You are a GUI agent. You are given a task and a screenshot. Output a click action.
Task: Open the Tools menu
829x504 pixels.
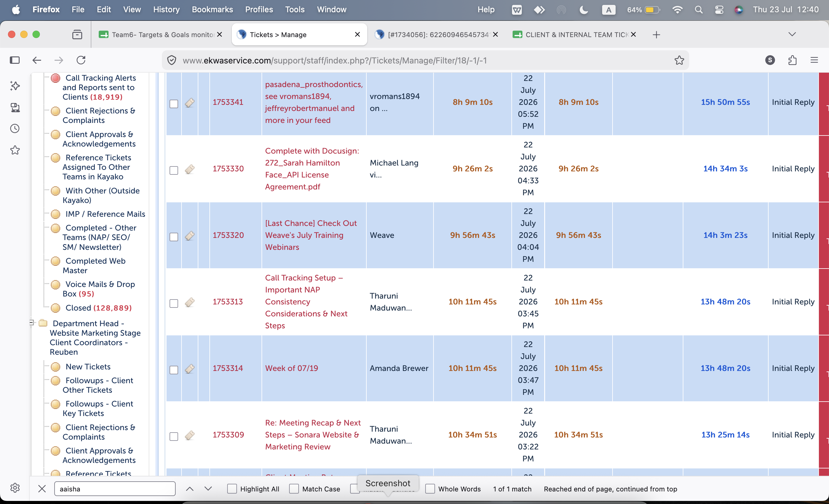[x=295, y=10]
